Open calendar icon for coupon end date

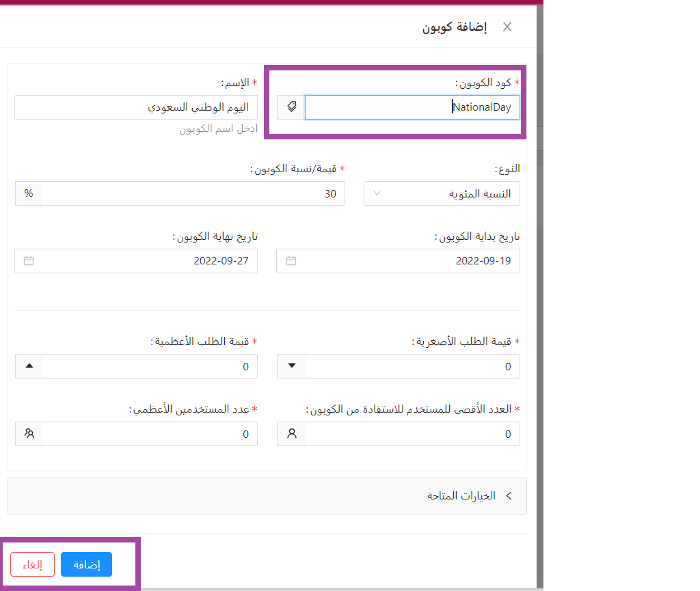pyautogui.click(x=29, y=261)
